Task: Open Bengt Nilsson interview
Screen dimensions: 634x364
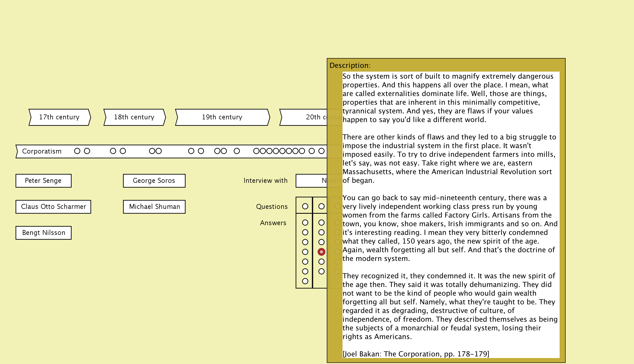Action: pyautogui.click(x=43, y=233)
